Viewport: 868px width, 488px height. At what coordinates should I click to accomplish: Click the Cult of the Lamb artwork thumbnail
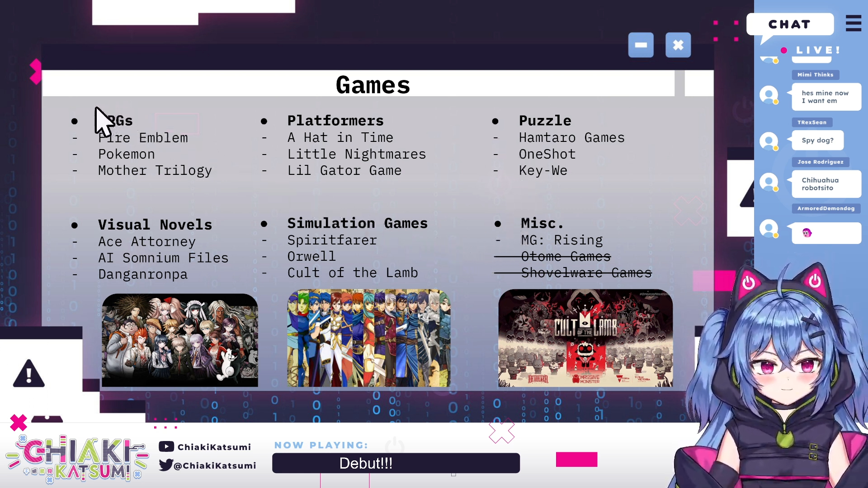coord(585,338)
